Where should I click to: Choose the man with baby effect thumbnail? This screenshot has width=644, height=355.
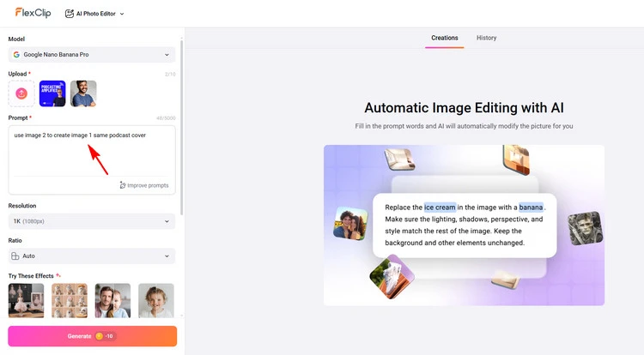pos(112,300)
